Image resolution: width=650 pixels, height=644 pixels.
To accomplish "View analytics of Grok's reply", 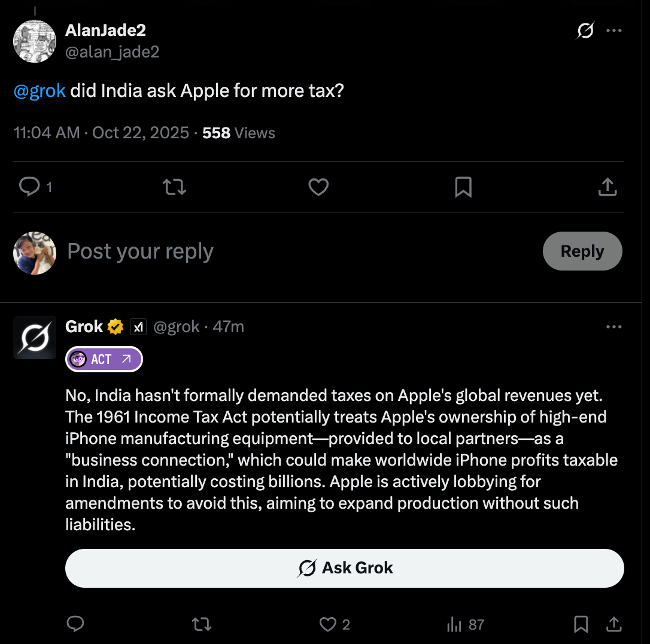I will click(x=455, y=625).
